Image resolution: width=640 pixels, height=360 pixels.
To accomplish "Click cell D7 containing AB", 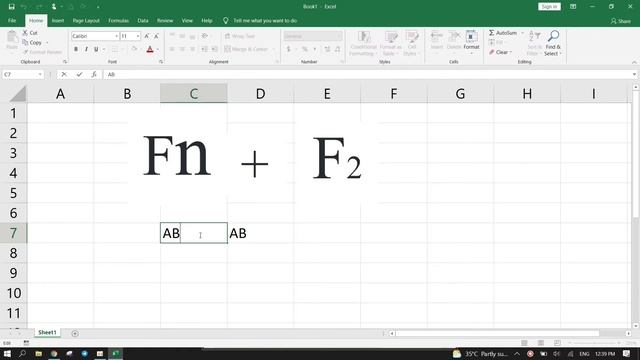I will [260, 233].
